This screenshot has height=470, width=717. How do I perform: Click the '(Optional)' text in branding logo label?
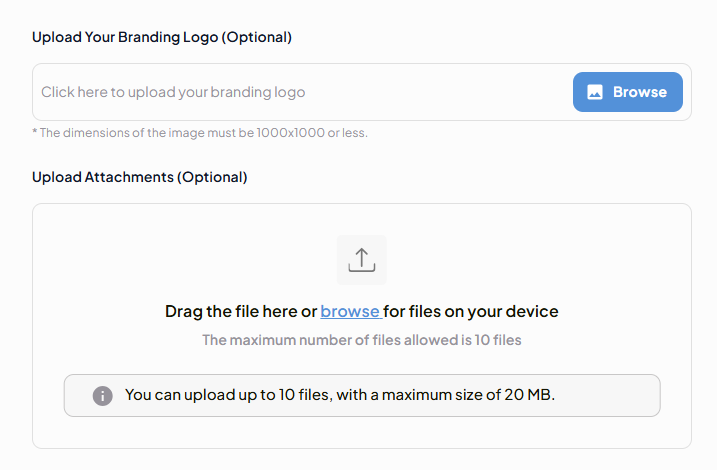click(x=256, y=37)
